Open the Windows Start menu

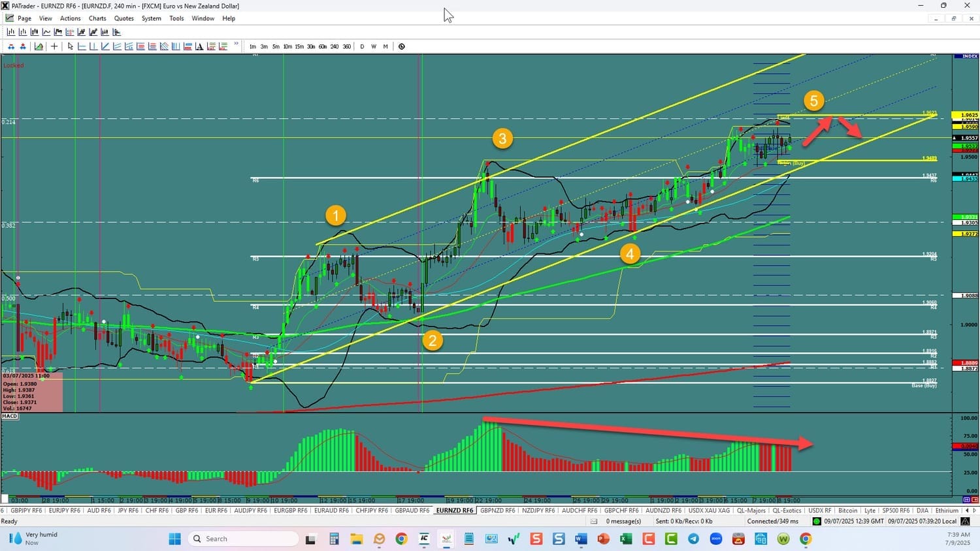(174, 539)
